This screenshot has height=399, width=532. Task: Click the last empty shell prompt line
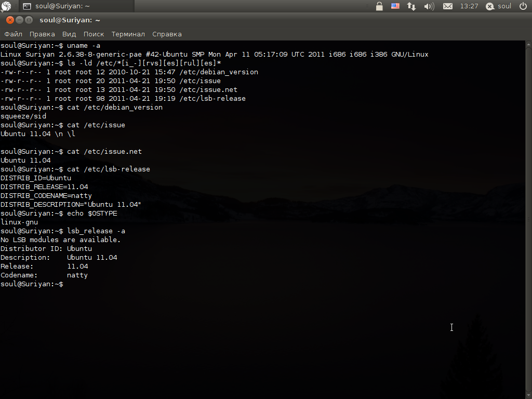point(32,284)
